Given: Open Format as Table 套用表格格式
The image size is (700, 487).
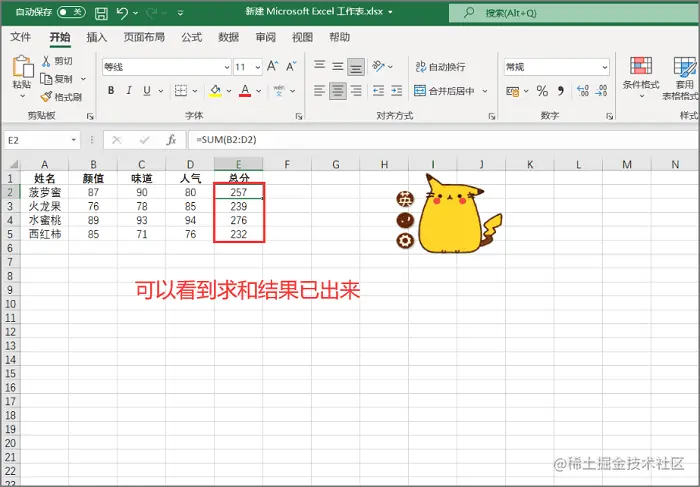Looking at the screenshot, I should pos(682,78).
